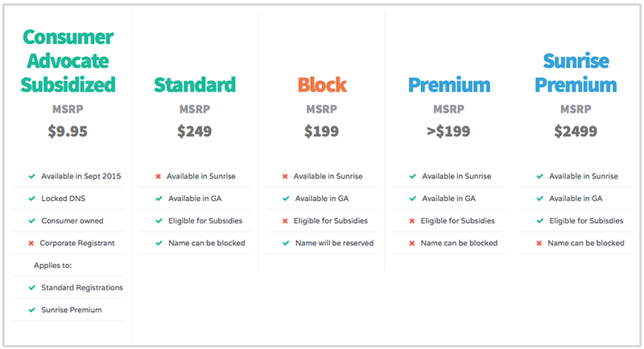Click the $2499 price under Sunrise Premium

pos(576,131)
